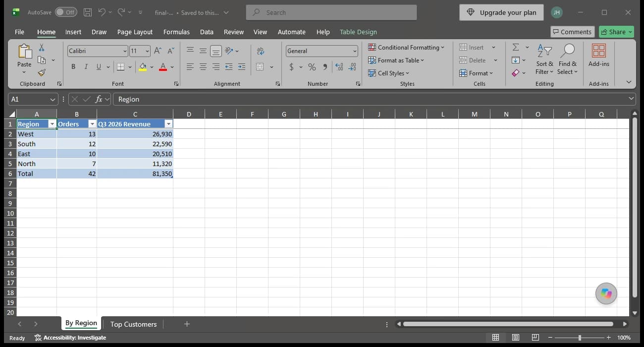Switch to the Insert tab
The image size is (644, 347).
tap(73, 32)
